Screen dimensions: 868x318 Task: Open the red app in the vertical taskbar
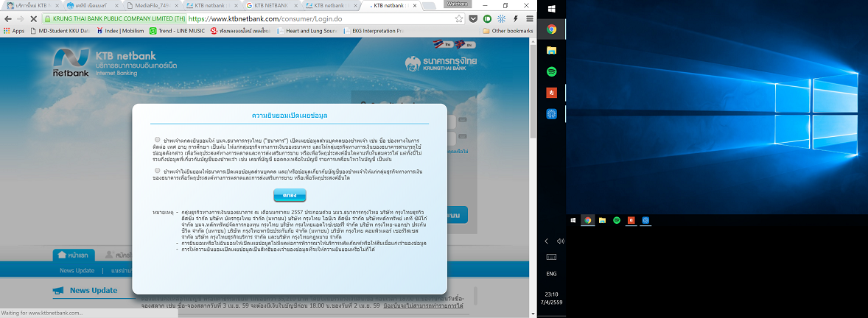click(551, 92)
